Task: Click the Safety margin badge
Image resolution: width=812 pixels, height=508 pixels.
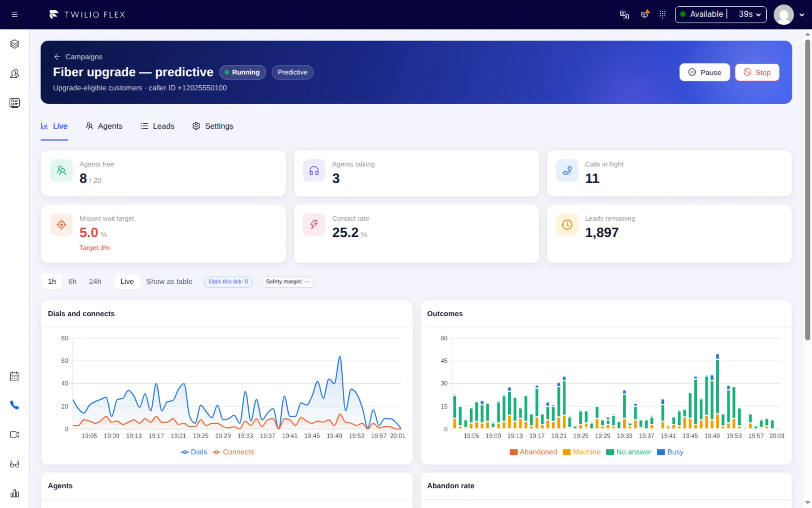Action: point(288,282)
